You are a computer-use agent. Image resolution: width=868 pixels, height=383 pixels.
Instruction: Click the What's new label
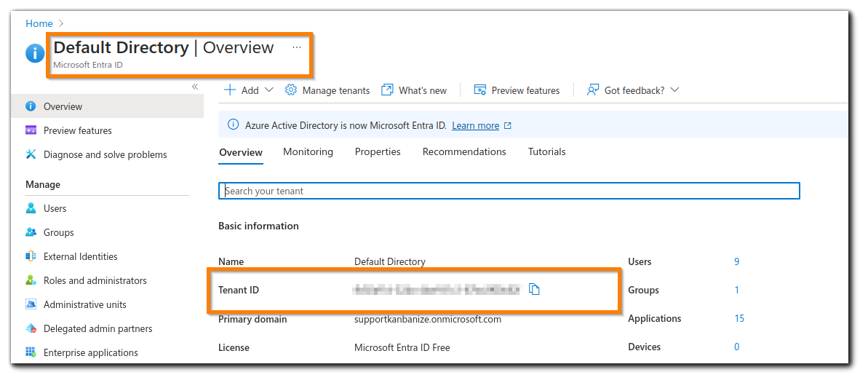click(423, 90)
